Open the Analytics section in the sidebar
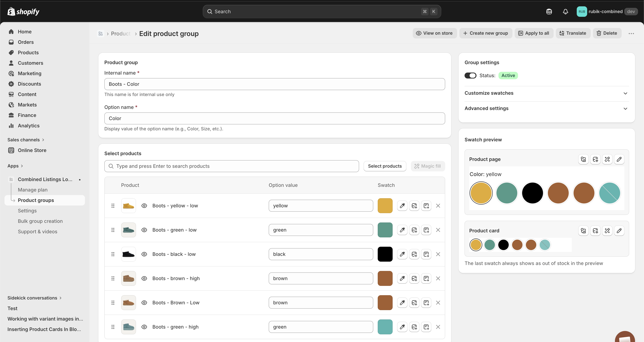Viewport: 644px width, 342px height. [x=29, y=125]
